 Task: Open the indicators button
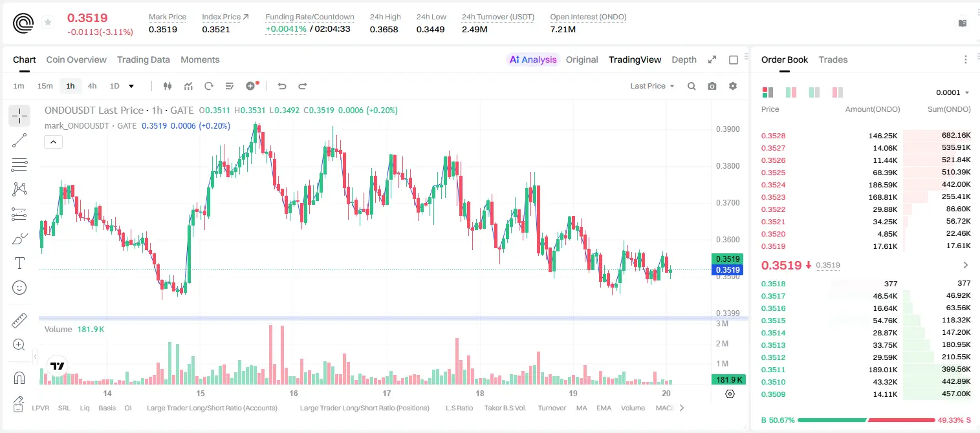[x=188, y=86]
